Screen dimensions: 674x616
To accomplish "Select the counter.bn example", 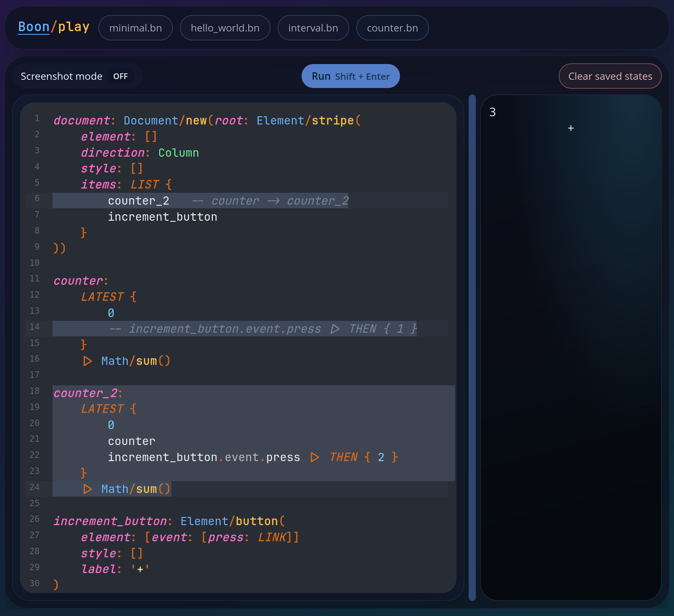I will pyautogui.click(x=392, y=28).
